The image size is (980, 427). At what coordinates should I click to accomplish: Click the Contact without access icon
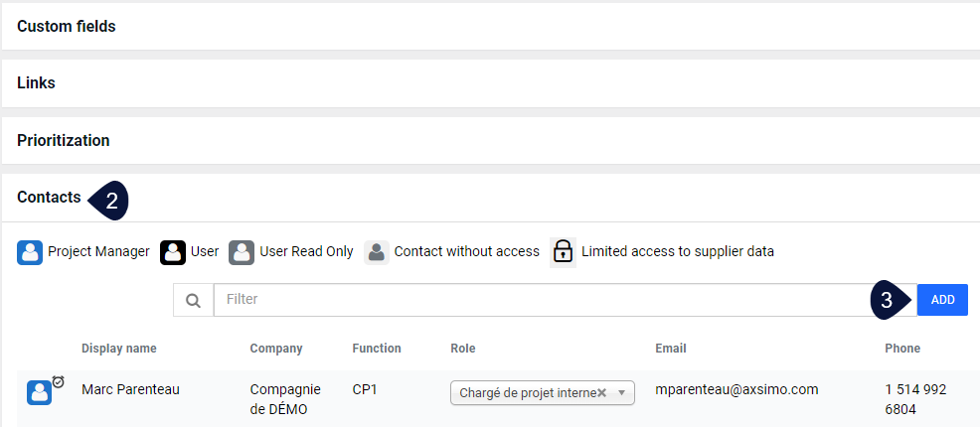coord(377,253)
